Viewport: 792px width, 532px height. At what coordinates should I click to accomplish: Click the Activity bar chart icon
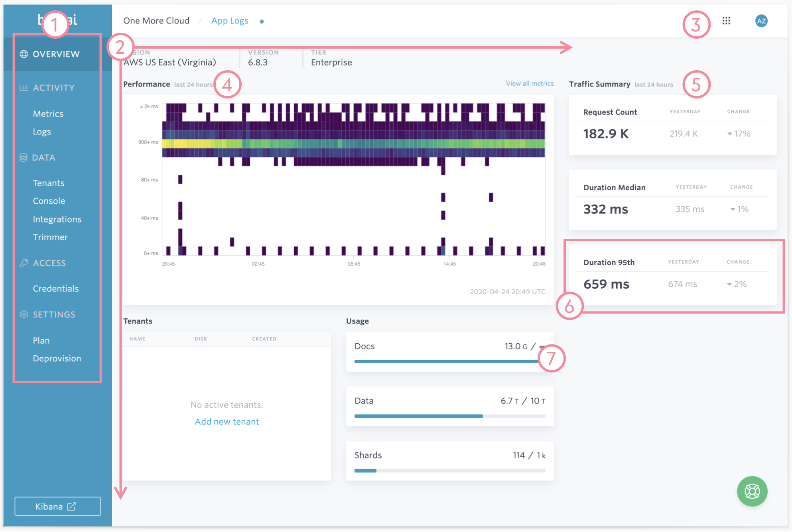(24, 88)
